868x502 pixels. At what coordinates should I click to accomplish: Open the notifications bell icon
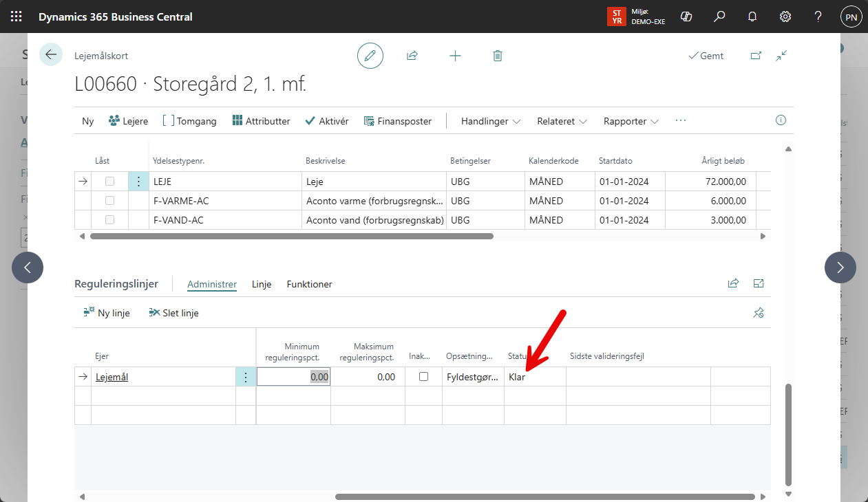(752, 17)
